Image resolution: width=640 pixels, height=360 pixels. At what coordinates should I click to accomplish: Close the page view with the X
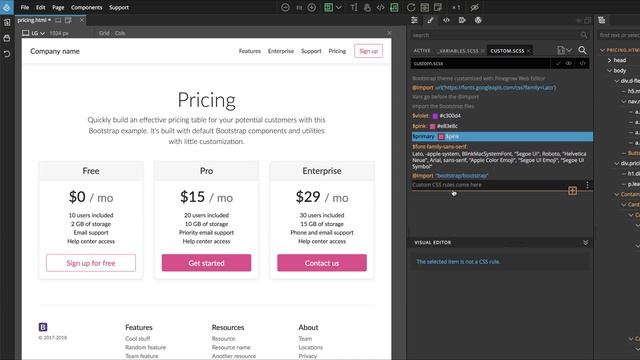(389, 33)
